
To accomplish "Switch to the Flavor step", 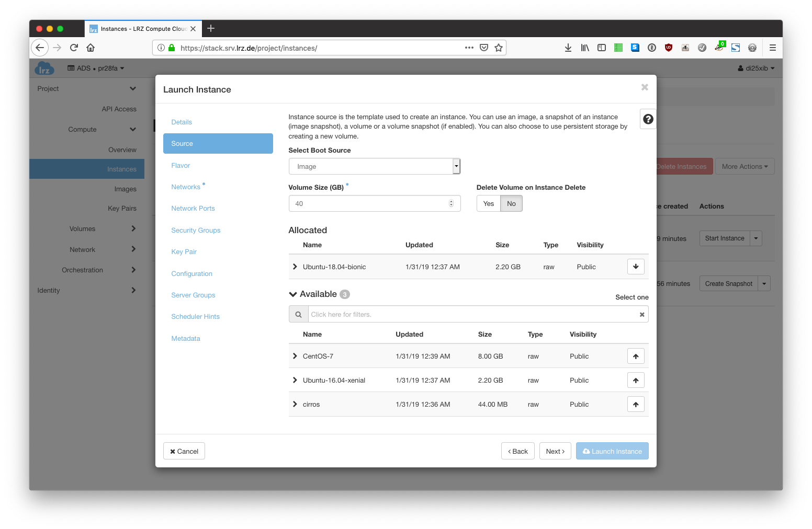I will [x=181, y=166].
